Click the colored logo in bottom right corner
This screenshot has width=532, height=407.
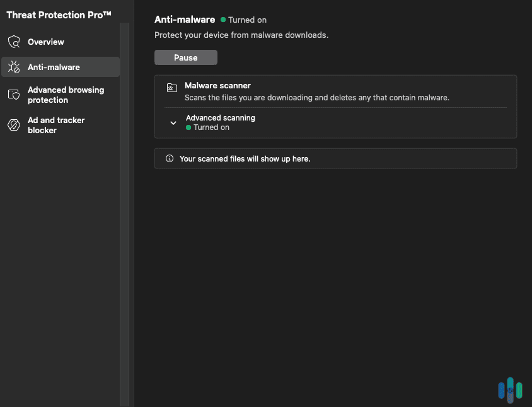510,390
